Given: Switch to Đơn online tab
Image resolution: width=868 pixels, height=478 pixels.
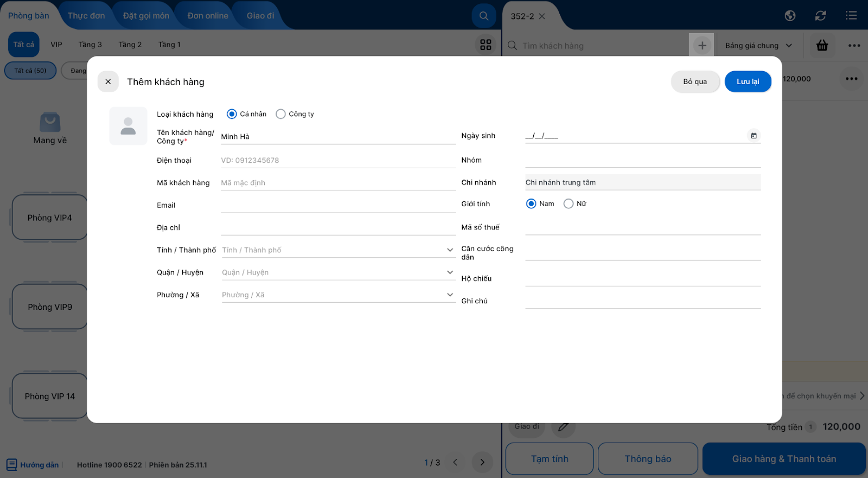Looking at the screenshot, I should pyautogui.click(x=208, y=16).
